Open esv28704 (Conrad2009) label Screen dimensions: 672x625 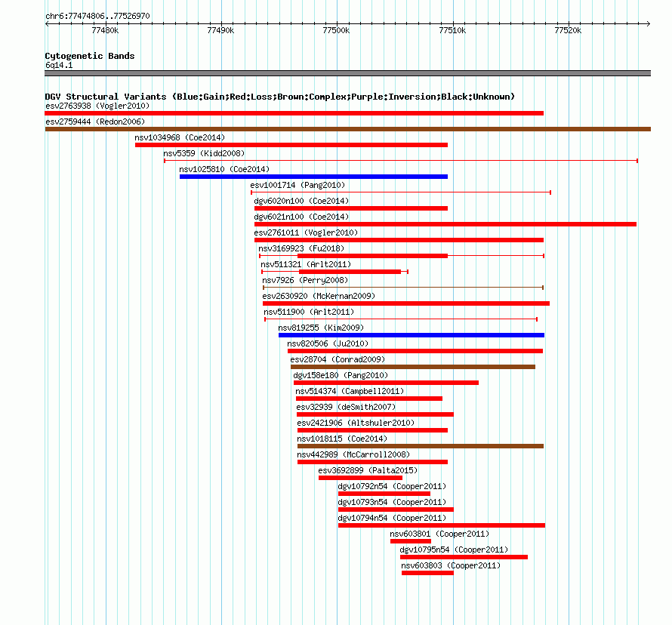click(338, 359)
